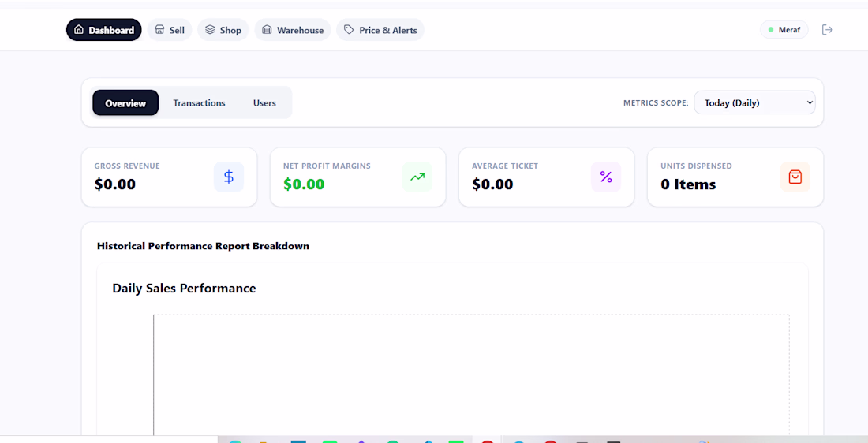Click the $0.00 value under Average Ticket
The image size is (868, 443).
pyautogui.click(x=492, y=184)
